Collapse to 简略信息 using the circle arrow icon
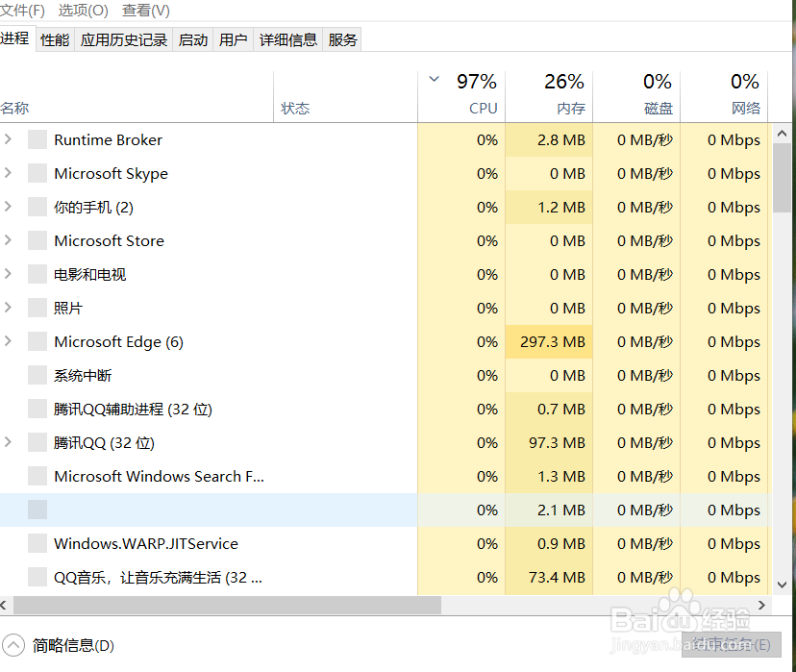Viewport: 796px width, 672px height. pos(13,646)
